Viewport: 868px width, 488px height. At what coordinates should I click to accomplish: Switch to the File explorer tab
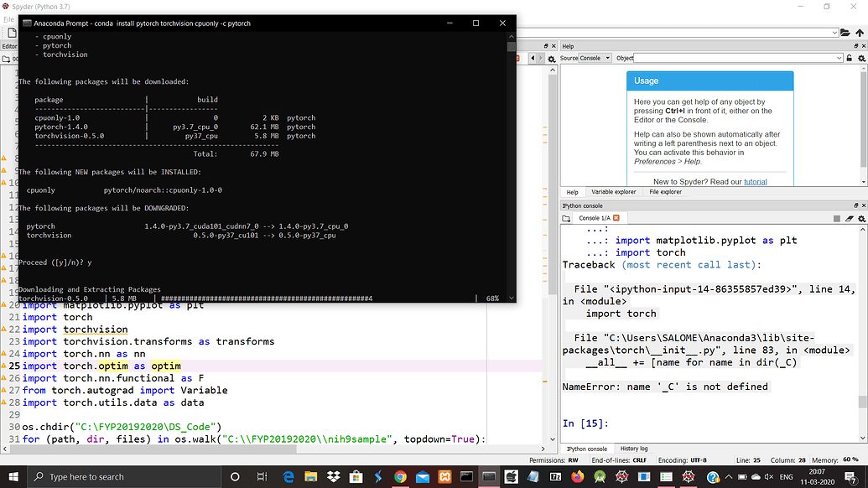pyautogui.click(x=665, y=192)
